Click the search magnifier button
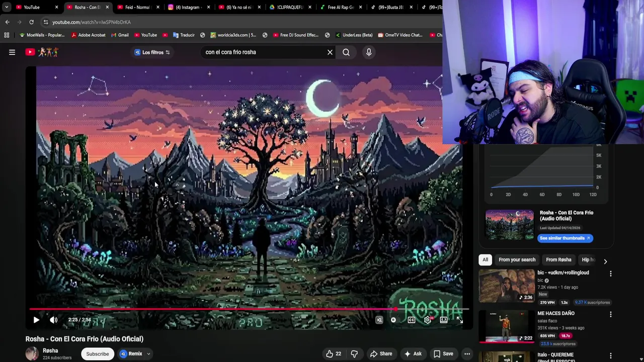 [346, 52]
